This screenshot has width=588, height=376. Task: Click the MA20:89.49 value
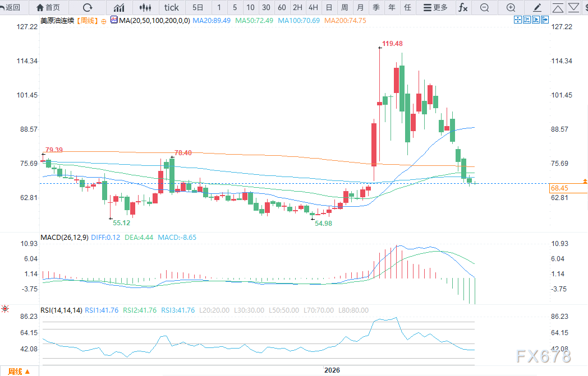pyautogui.click(x=212, y=21)
